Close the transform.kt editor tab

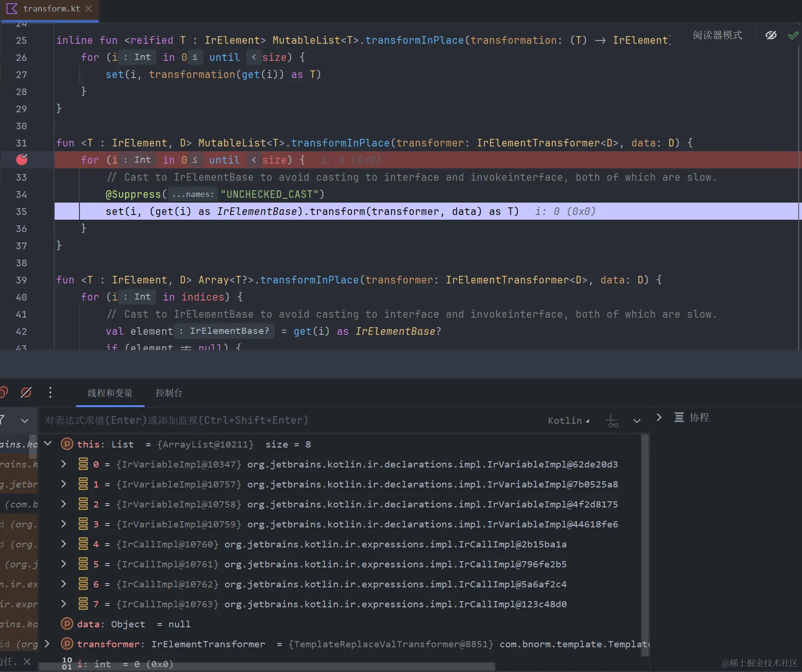coord(88,9)
